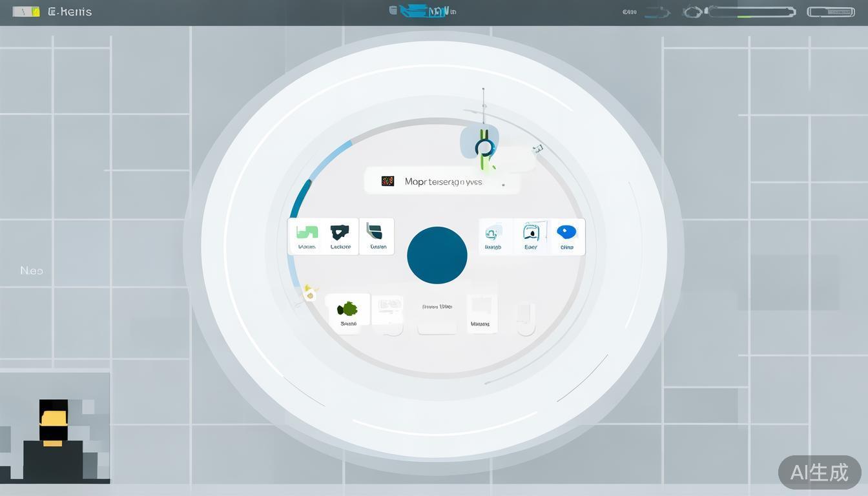The width and height of the screenshot is (868, 496).
Task: Click the light blue headset icon tile
Action: [494, 236]
